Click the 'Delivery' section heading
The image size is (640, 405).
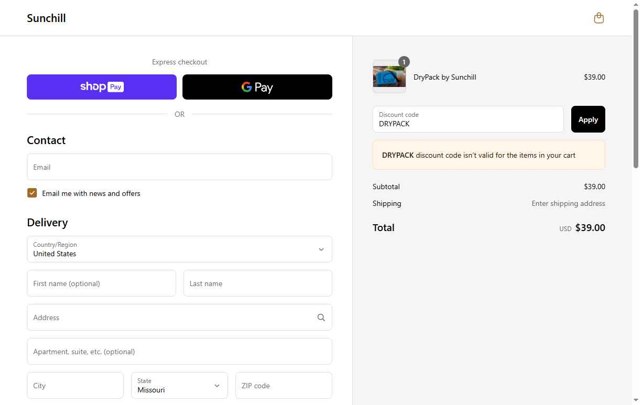click(47, 223)
